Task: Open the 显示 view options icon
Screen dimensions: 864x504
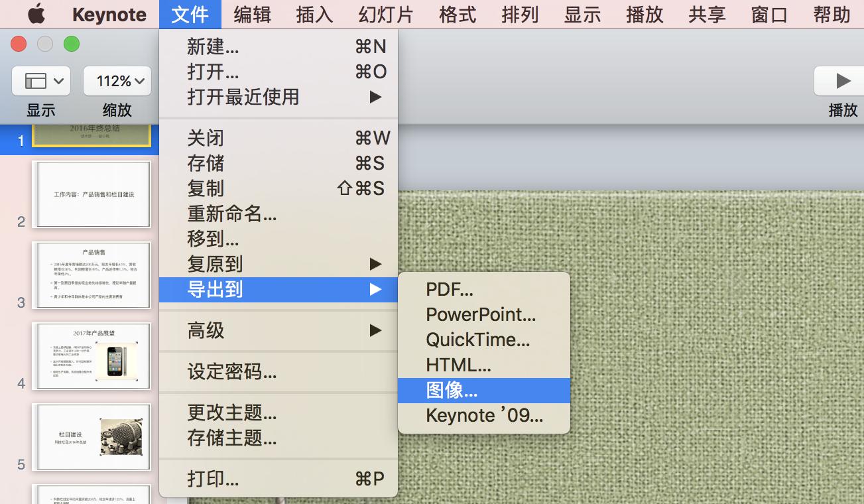Action: point(40,80)
